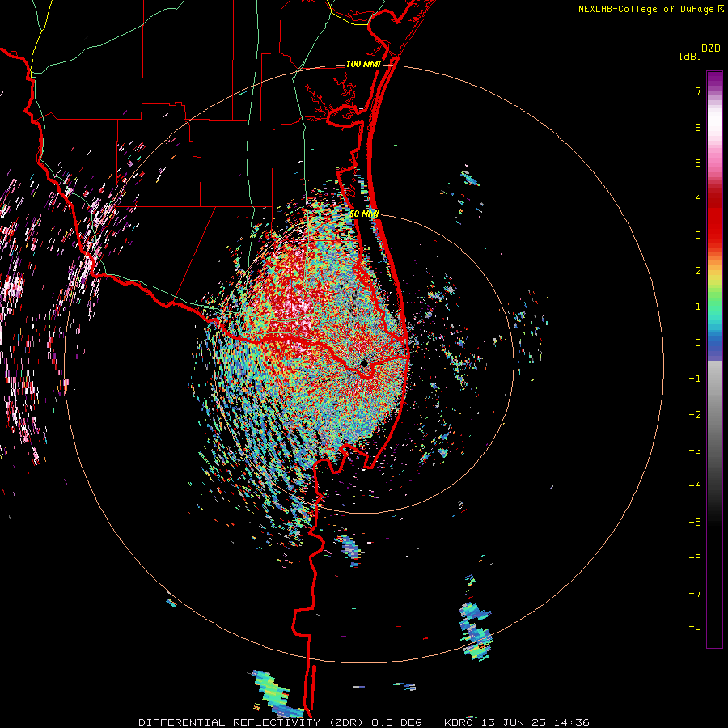Viewport: 728px width, 728px height.
Task: Click the TH threshold label on scale
Action: point(695,630)
